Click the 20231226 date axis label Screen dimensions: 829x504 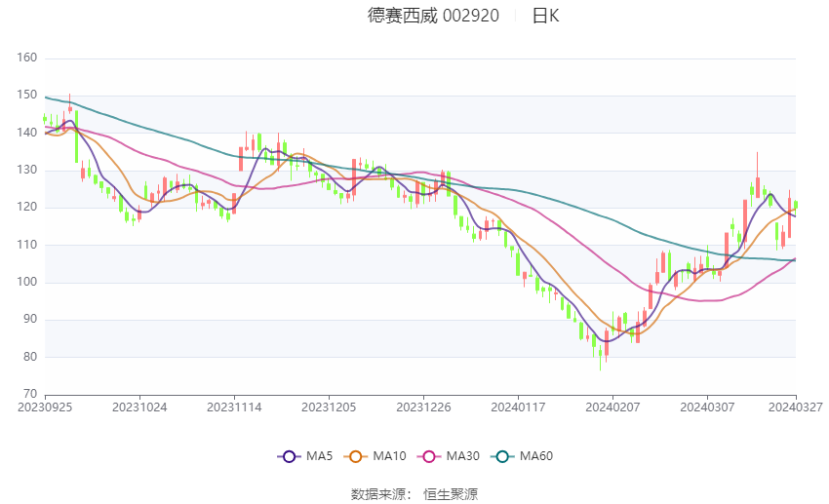[423, 407]
